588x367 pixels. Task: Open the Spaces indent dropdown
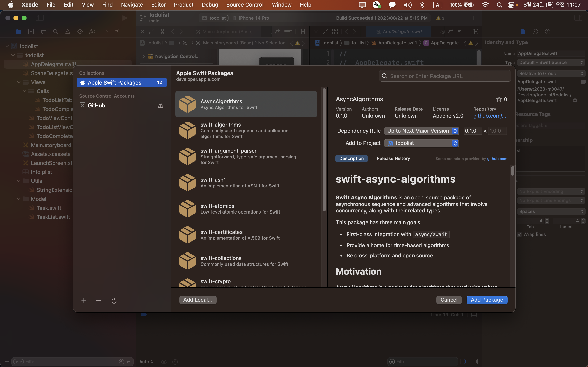[551, 212]
